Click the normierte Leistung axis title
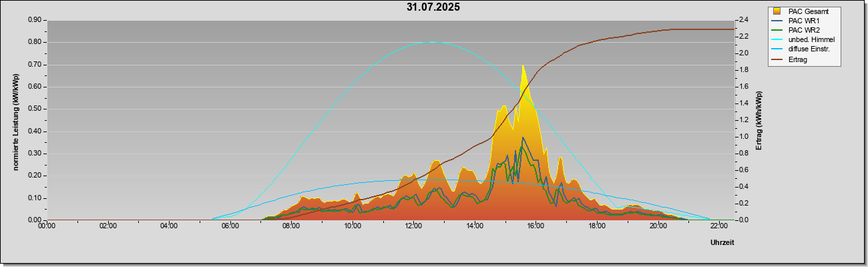 [16, 121]
